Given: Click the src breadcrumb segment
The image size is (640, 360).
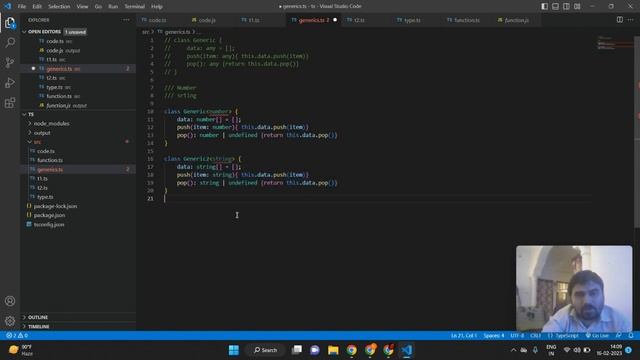Looking at the screenshot, I should point(145,32).
